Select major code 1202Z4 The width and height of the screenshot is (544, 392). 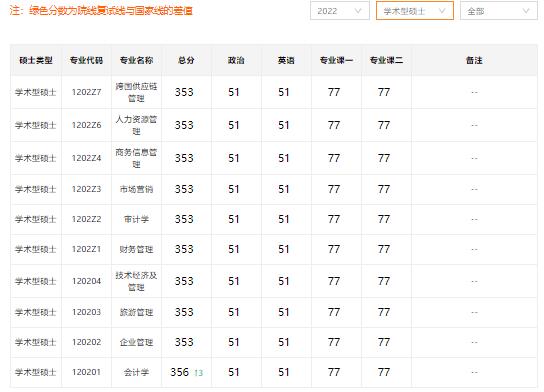[86, 158]
